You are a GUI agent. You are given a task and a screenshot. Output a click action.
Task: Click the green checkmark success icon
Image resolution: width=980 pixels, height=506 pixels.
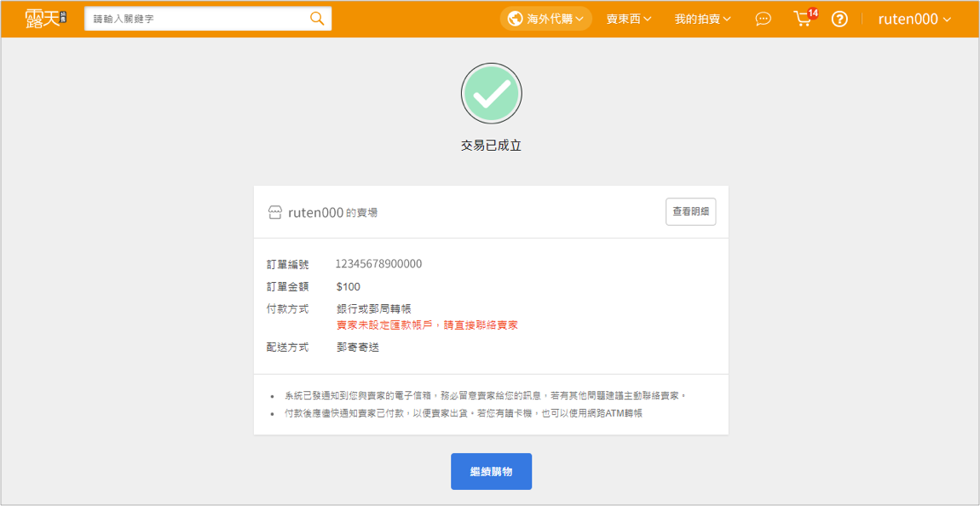[491, 94]
